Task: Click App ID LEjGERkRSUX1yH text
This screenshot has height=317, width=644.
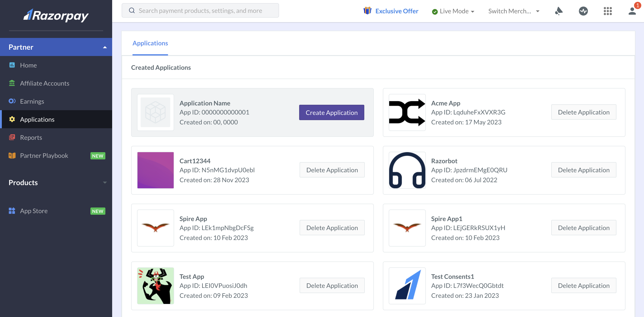Action: [x=468, y=228]
